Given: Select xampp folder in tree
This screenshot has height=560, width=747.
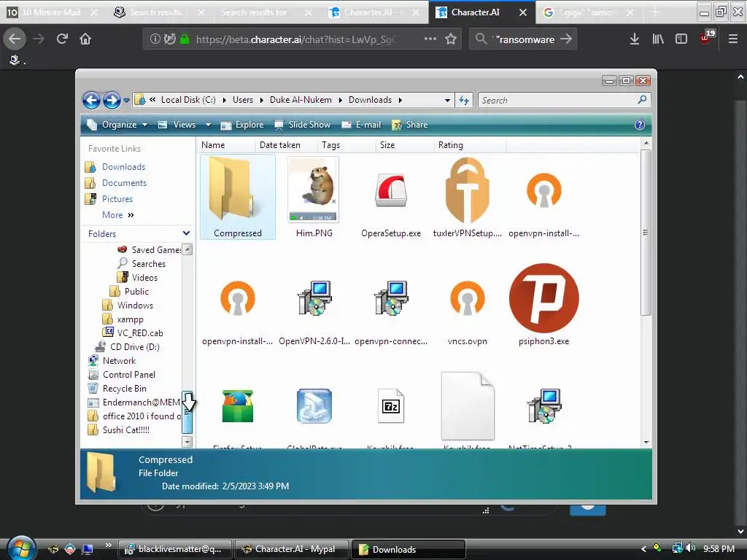Looking at the screenshot, I should [x=123, y=319].
